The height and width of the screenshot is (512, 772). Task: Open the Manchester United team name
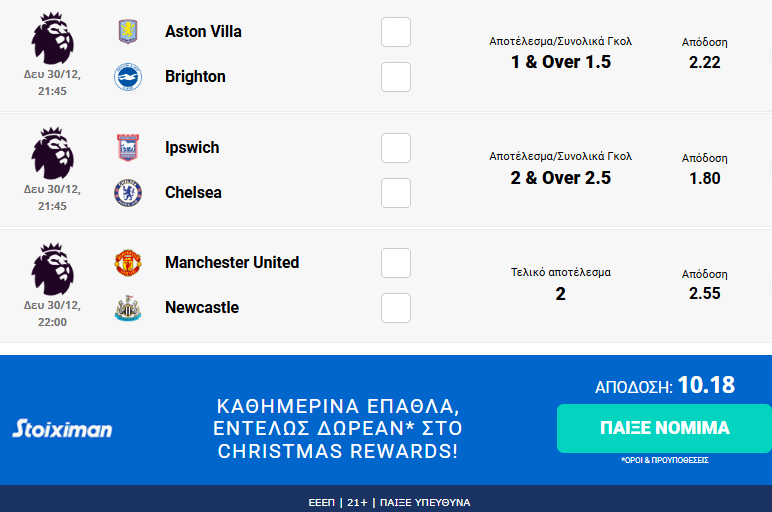(232, 262)
